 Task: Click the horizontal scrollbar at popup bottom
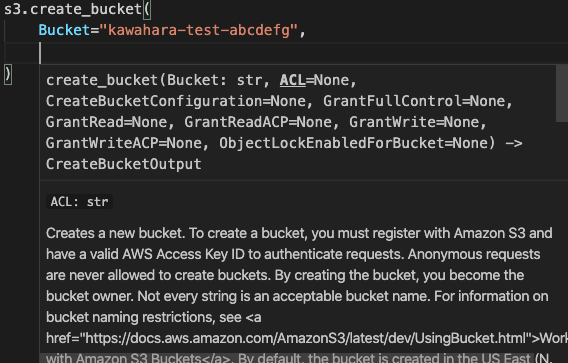287,358
